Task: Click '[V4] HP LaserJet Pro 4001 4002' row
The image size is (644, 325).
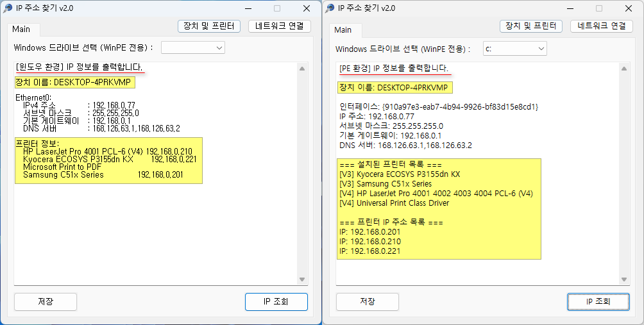Action: click(x=436, y=194)
